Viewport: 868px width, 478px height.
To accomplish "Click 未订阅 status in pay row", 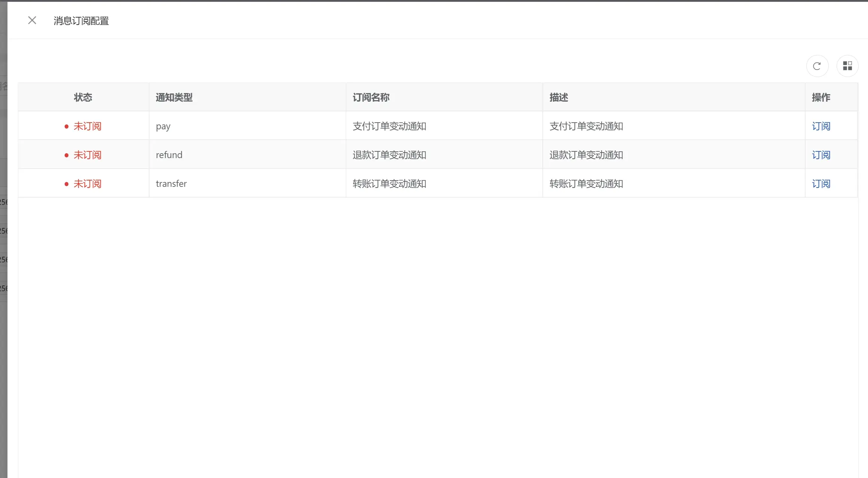I will (87, 126).
